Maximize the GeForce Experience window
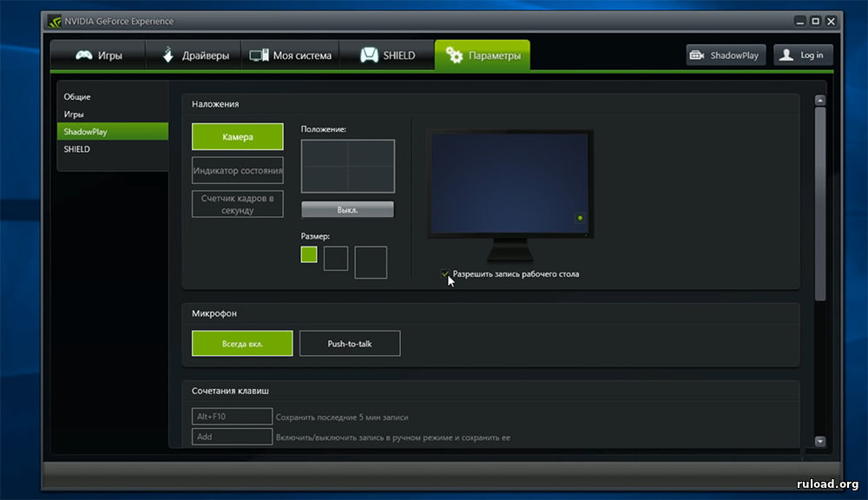Image resolution: width=868 pixels, height=500 pixels. point(815,21)
